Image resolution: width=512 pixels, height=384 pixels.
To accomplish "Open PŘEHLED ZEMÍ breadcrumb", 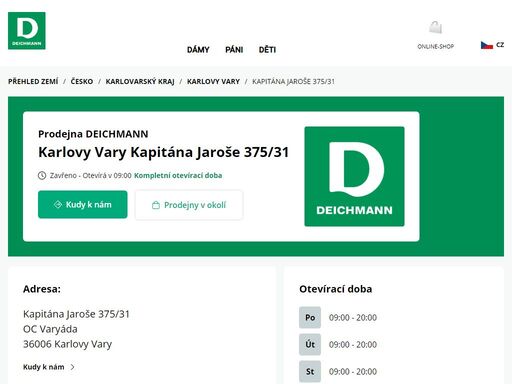I will pyautogui.click(x=33, y=81).
